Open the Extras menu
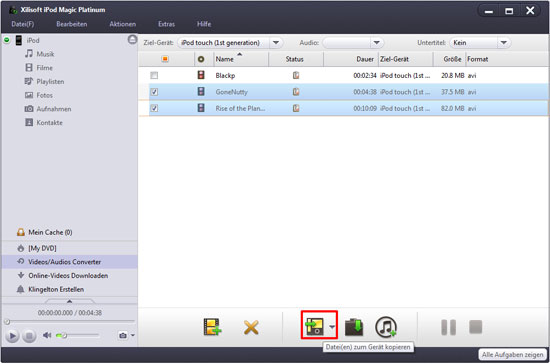Screen dimensions: 550x364 [166, 24]
